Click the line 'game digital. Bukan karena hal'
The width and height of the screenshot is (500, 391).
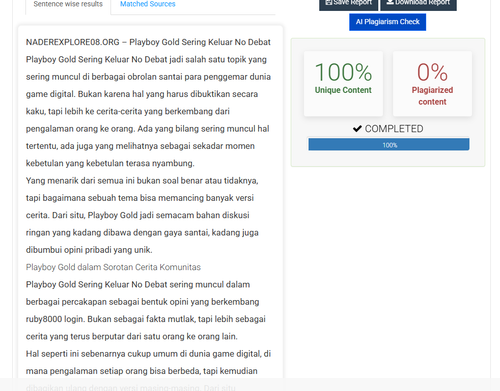(x=142, y=94)
